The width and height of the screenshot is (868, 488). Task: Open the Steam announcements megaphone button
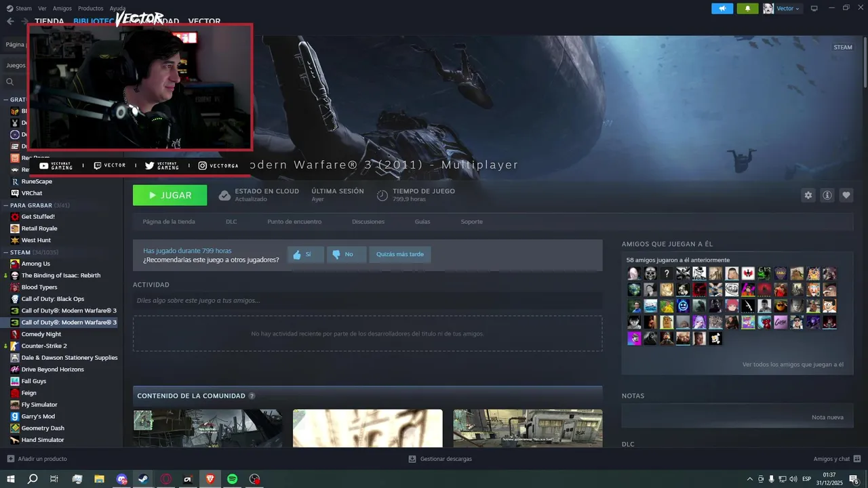pyautogui.click(x=722, y=8)
